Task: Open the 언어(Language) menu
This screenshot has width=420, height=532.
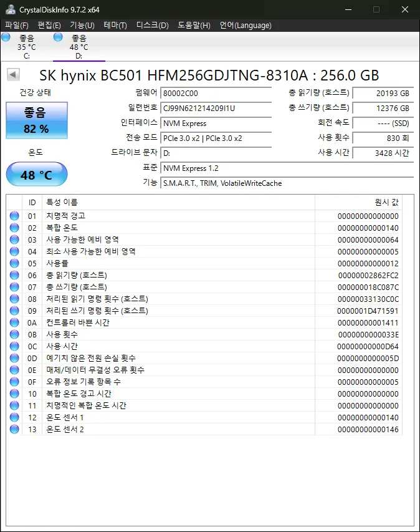Action: [246, 26]
